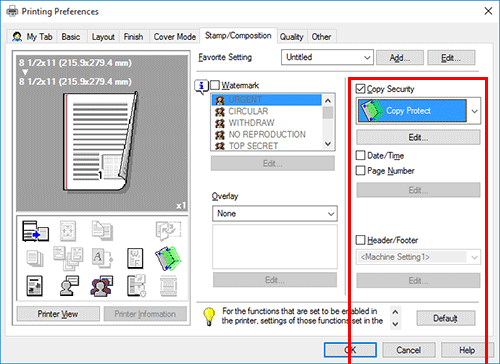Image resolution: width=500 pixels, height=364 pixels.
Task: Click the stamp icon next to WITHDRAW
Action: (220, 123)
